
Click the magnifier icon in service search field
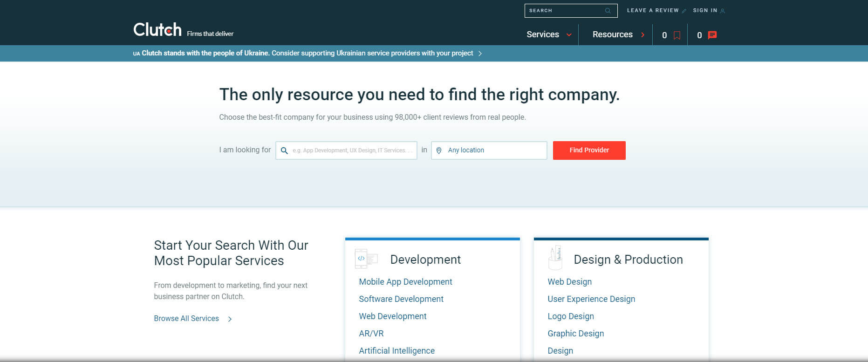tap(284, 150)
